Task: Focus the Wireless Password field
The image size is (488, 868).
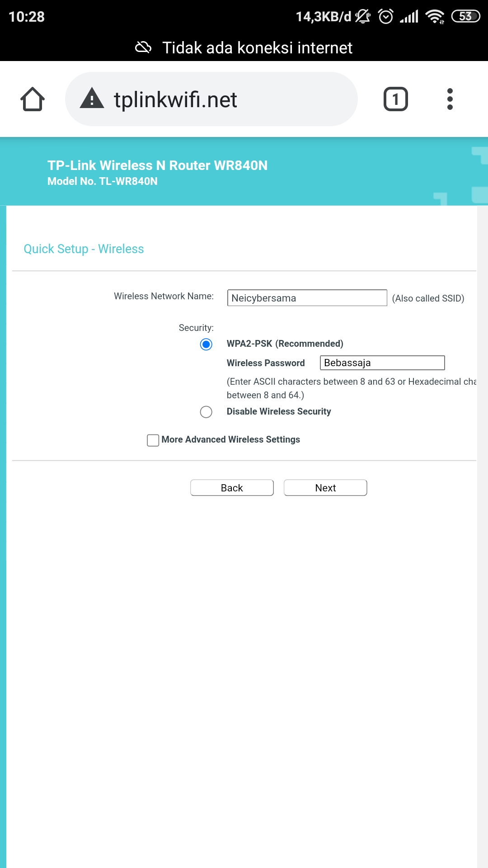Action: pyautogui.click(x=382, y=363)
